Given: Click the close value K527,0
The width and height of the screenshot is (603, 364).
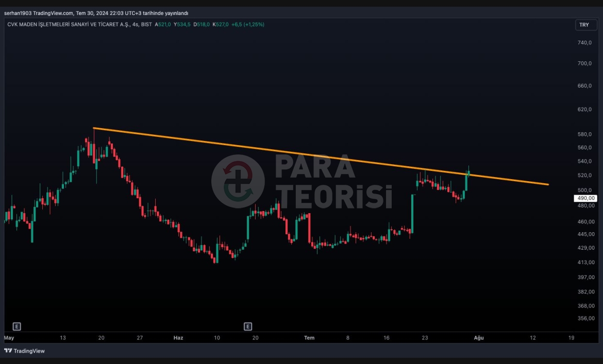Looking at the screenshot, I should (221, 24).
